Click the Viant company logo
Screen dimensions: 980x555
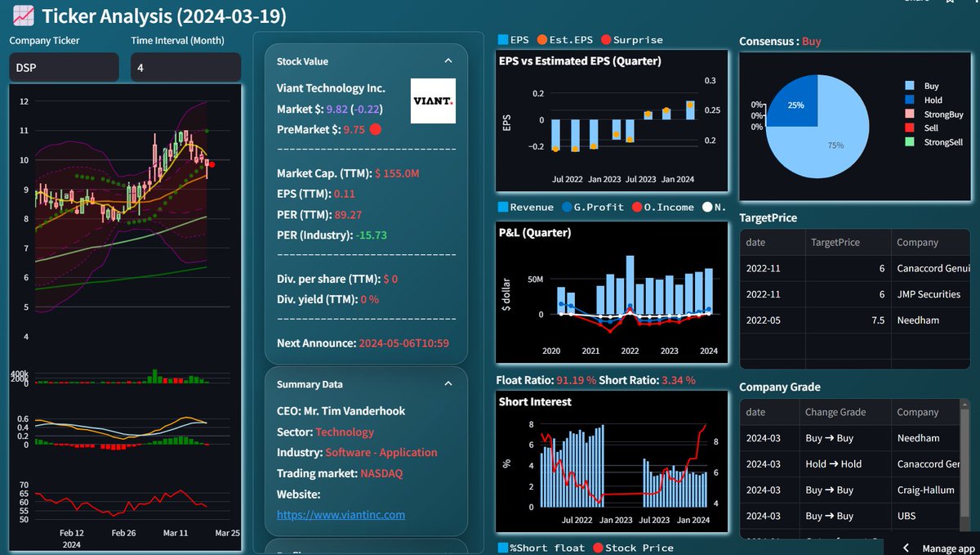(433, 101)
